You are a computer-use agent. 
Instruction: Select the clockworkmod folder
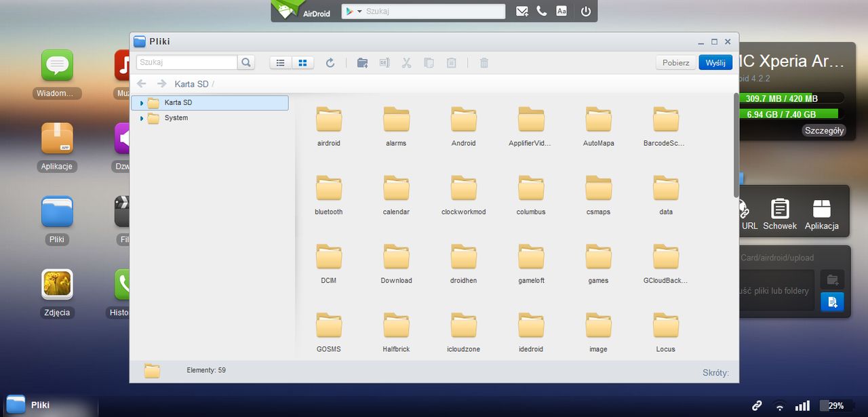point(464,195)
